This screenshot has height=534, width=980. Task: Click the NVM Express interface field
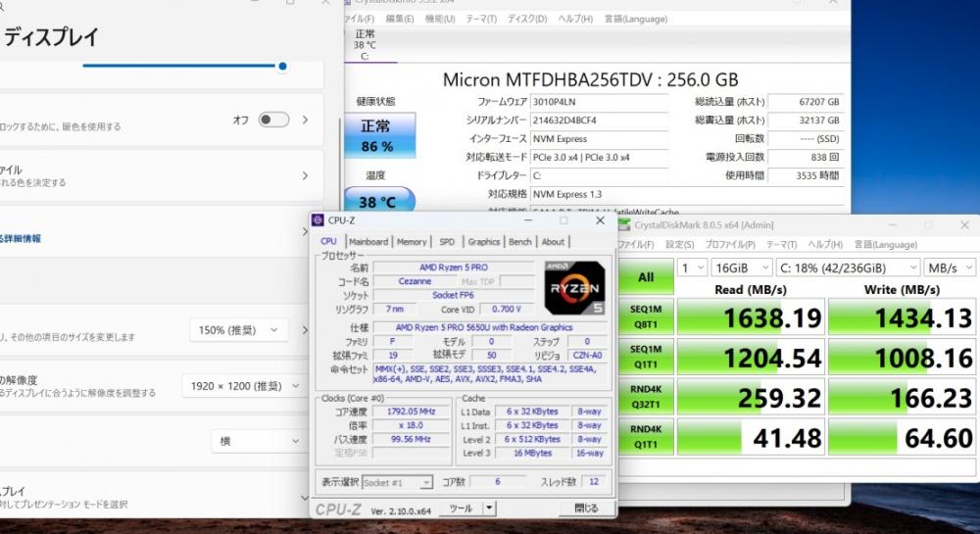click(x=599, y=139)
